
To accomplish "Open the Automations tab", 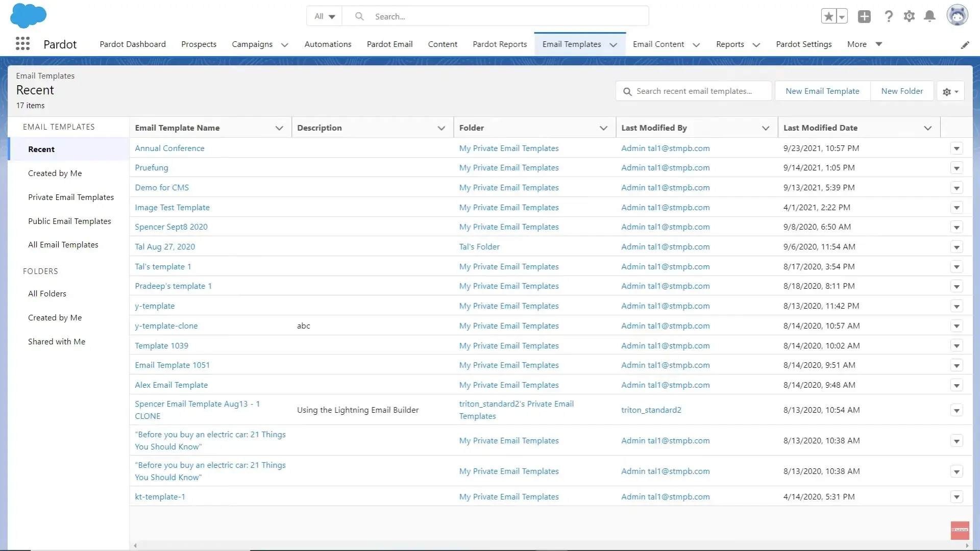I will click(328, 44).
